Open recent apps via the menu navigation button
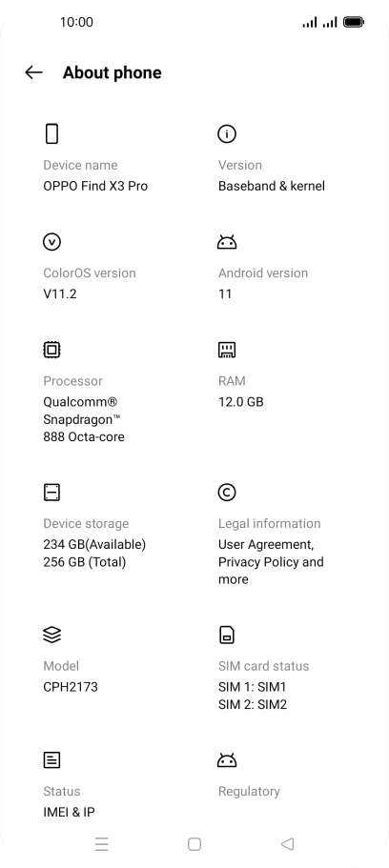This screenshot has height=868, width=389. 101,844
